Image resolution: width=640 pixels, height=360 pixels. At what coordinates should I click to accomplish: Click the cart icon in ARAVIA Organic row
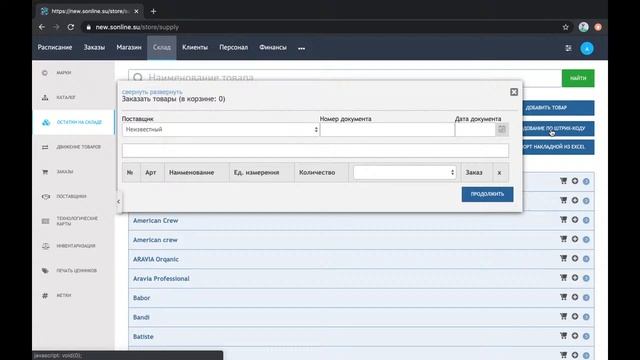tap(563, 258)
